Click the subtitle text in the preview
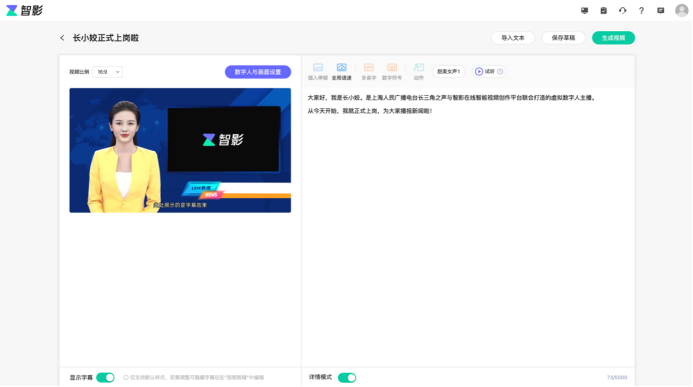Image resolution: width=693 pixels, height=387 pixels. point(180,205)
